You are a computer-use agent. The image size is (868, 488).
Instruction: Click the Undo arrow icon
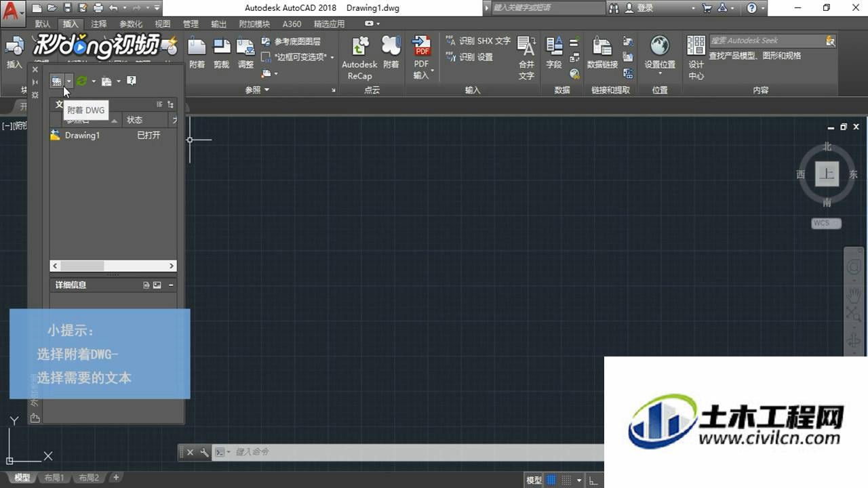[113, 8]
